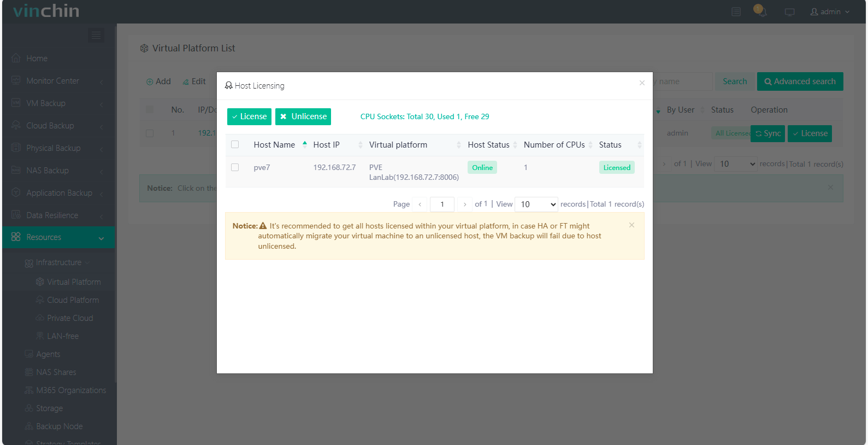The height and width of the screenshot is (445, 868).
Task: Open Virtual Platform in sidebar
Action: (74, 282)
